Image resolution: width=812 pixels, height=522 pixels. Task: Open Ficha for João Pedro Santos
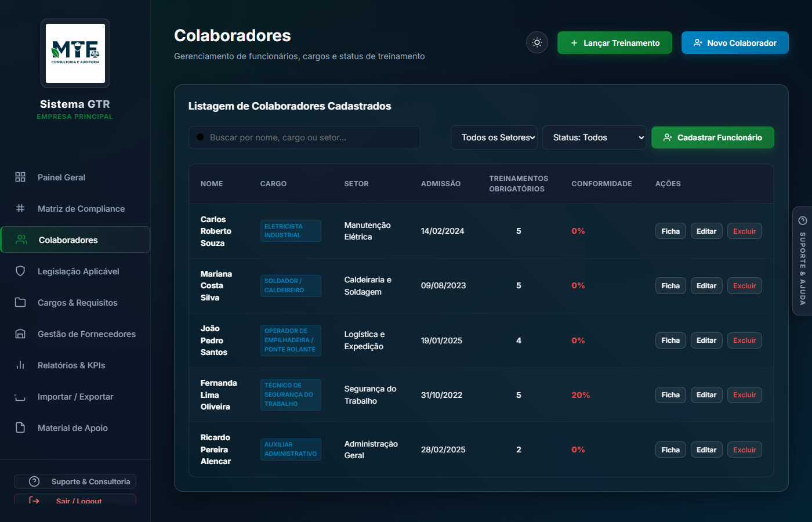pos(670,340)
